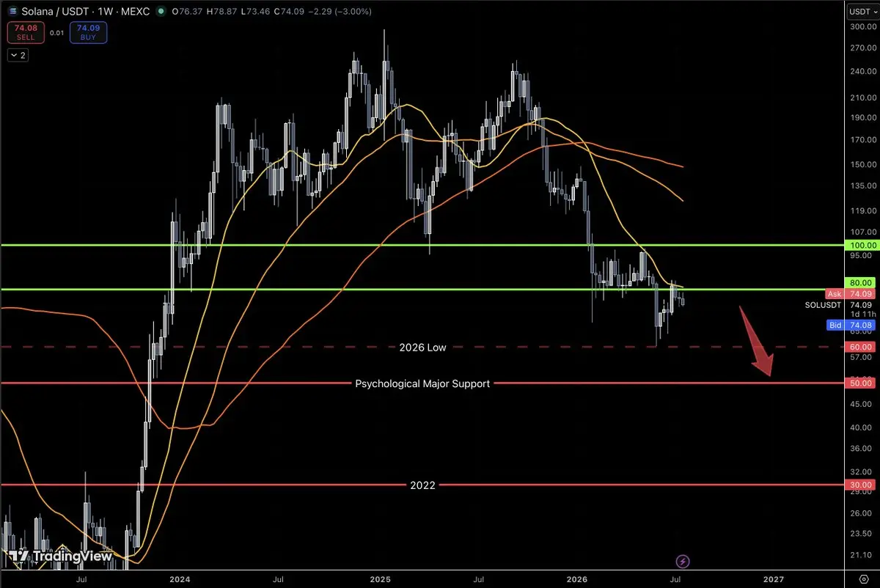Click the 2027 label on time axis
880x588 pixels.
point(774,579)
